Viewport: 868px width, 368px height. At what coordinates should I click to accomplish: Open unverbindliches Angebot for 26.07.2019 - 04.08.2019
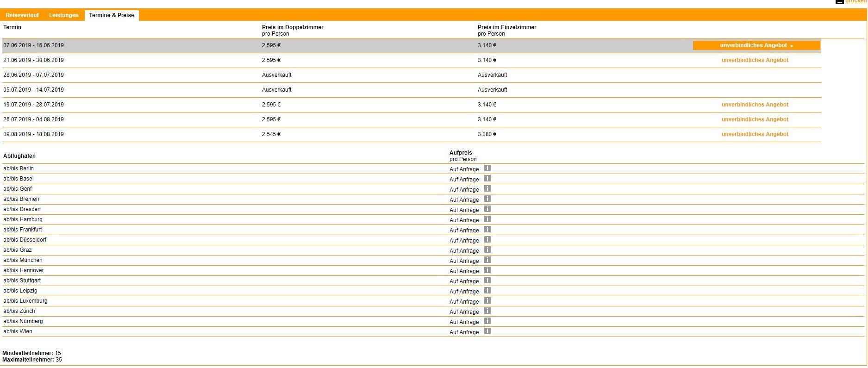click(x=755, y=119)
